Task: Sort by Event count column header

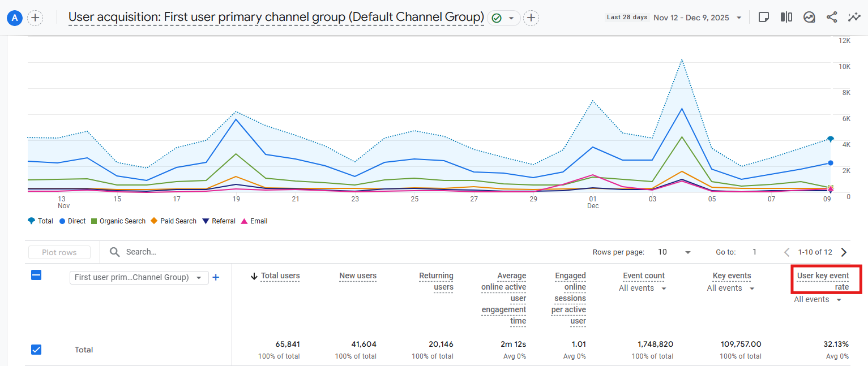Action: coord(644,276)
